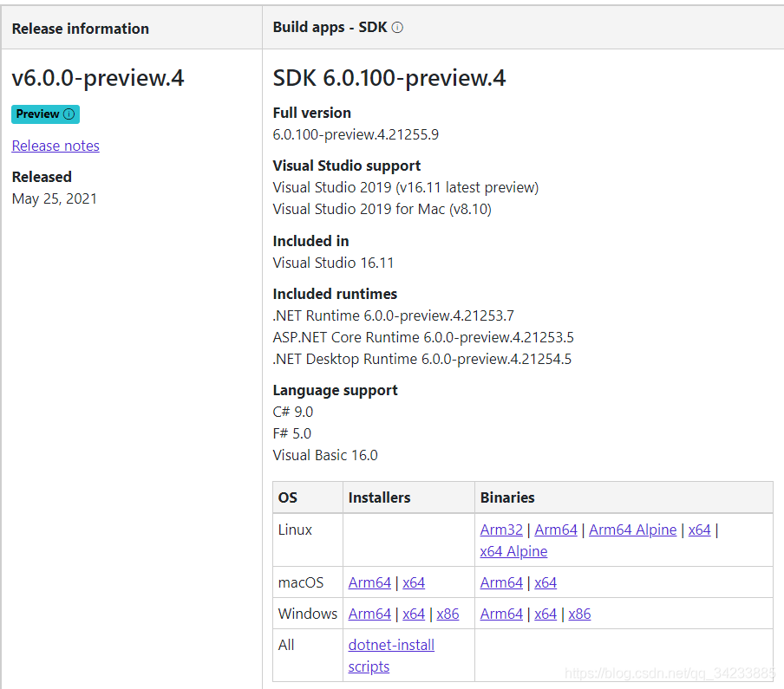Download Windows x86 installer
This screenshot has height=689, width=784.
click(x=448, y=614)
